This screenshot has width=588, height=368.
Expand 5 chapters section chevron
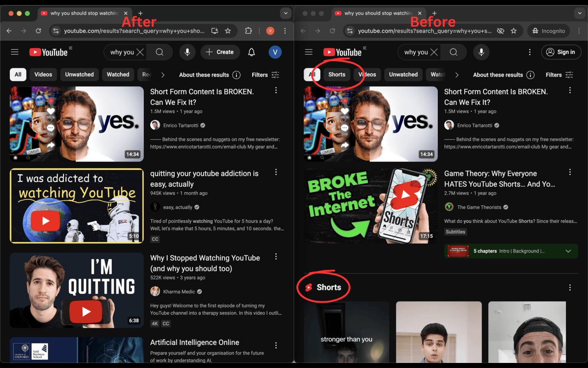[x=568, y=251]
